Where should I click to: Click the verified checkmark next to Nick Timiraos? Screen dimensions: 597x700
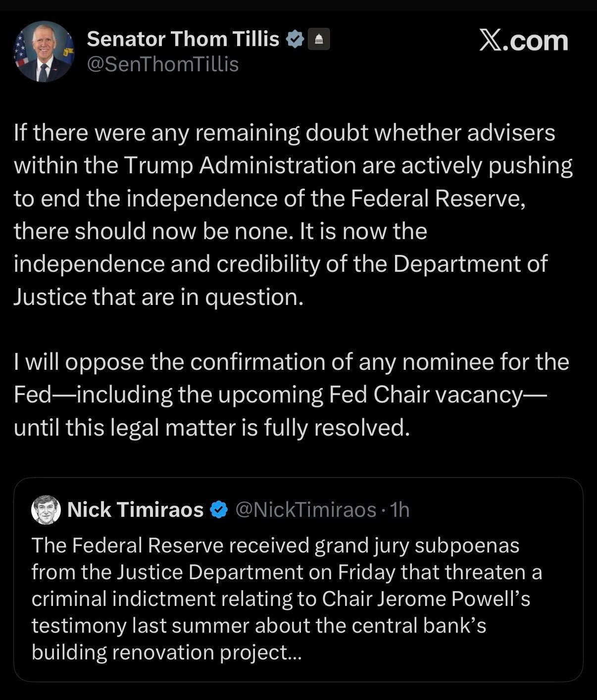click(219, 509)
